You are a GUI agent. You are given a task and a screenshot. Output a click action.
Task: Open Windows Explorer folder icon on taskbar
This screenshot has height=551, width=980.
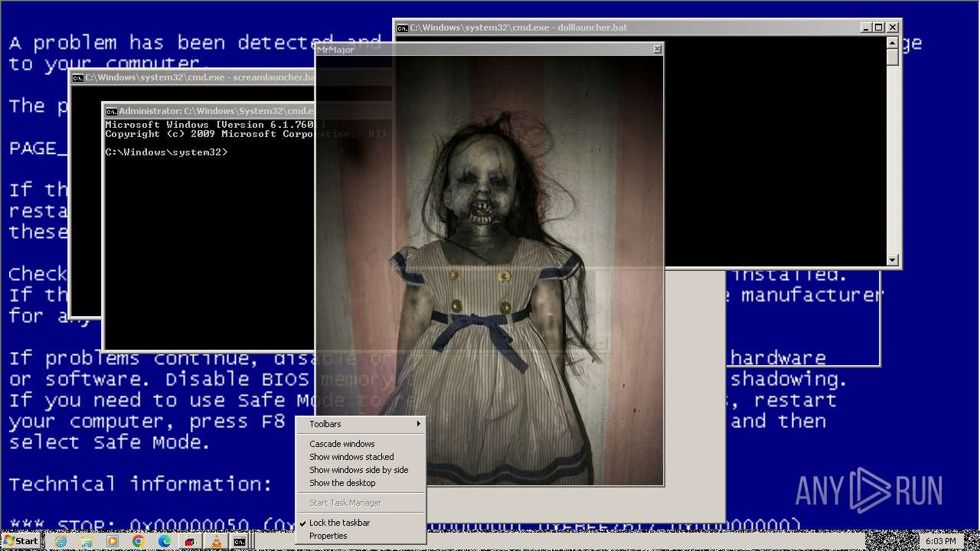click(x=87, y=541)
